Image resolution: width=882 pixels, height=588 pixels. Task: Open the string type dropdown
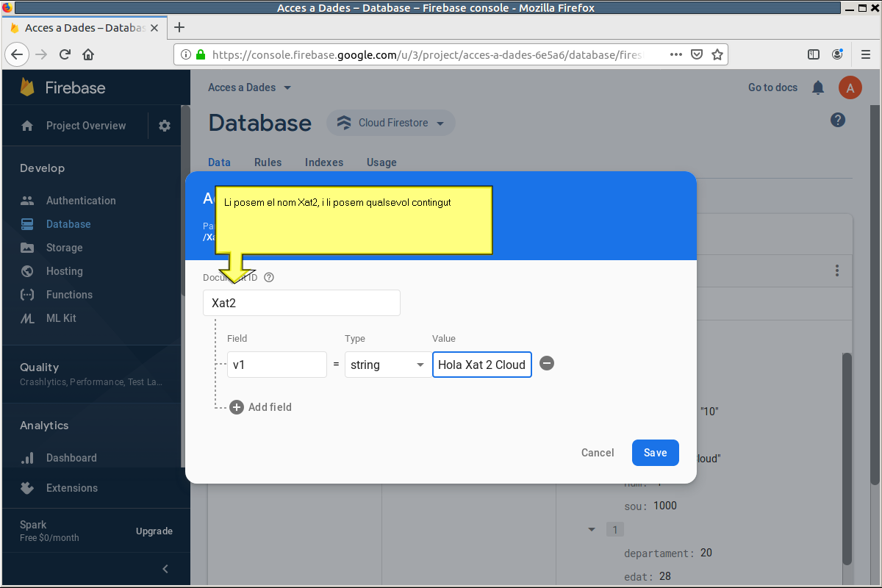(x=387, y=365)
